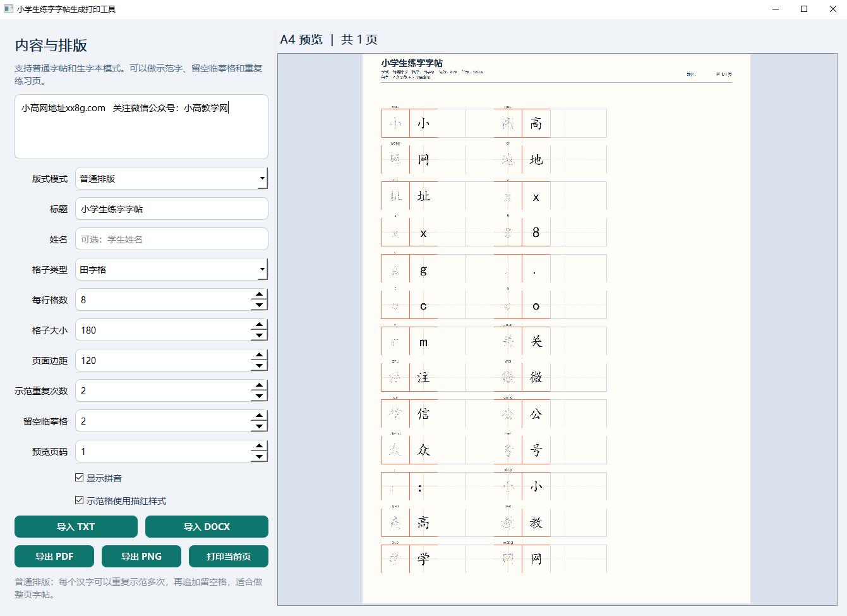The height and width of the screenshot is (616, 847).
Task: Increase 示范重复次数 with up arrow
Action: (259, 385)
